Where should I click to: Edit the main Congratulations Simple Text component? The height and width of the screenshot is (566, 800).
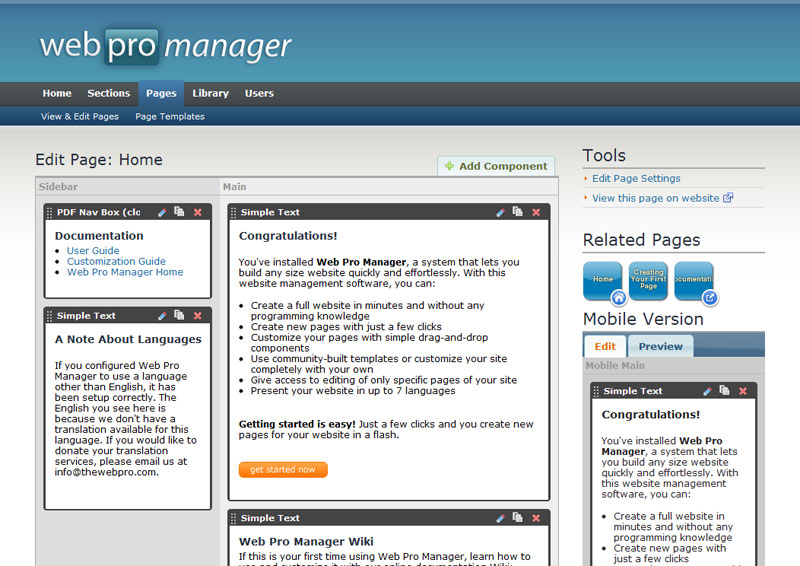[x=501, y=212]
